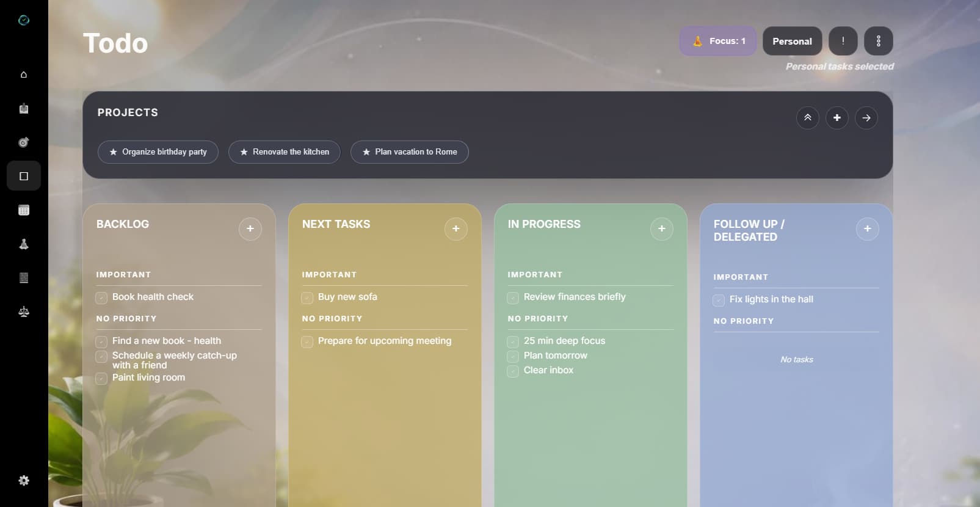Check off Book health check

(x=101, y=298)
